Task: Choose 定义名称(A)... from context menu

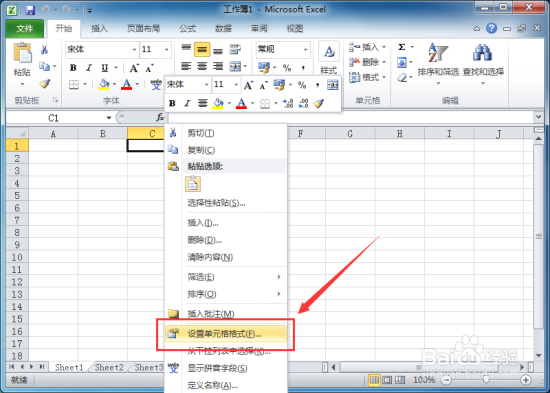Action: 226,385
